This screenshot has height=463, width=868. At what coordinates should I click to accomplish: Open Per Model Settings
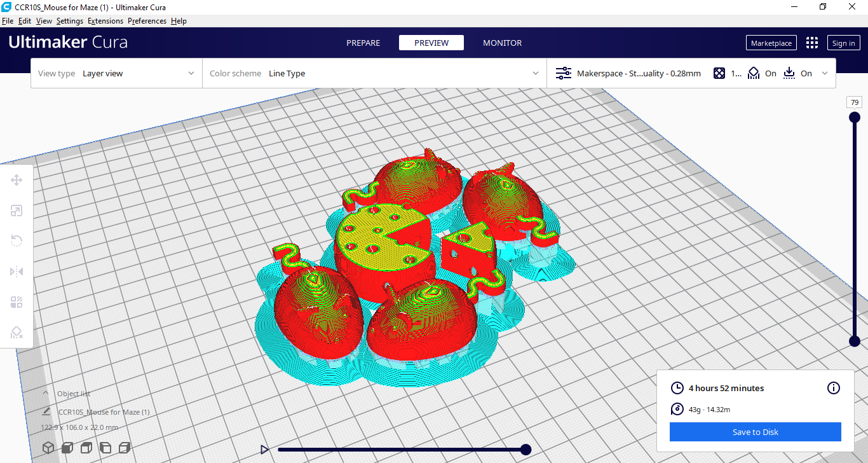pos(17,301)
